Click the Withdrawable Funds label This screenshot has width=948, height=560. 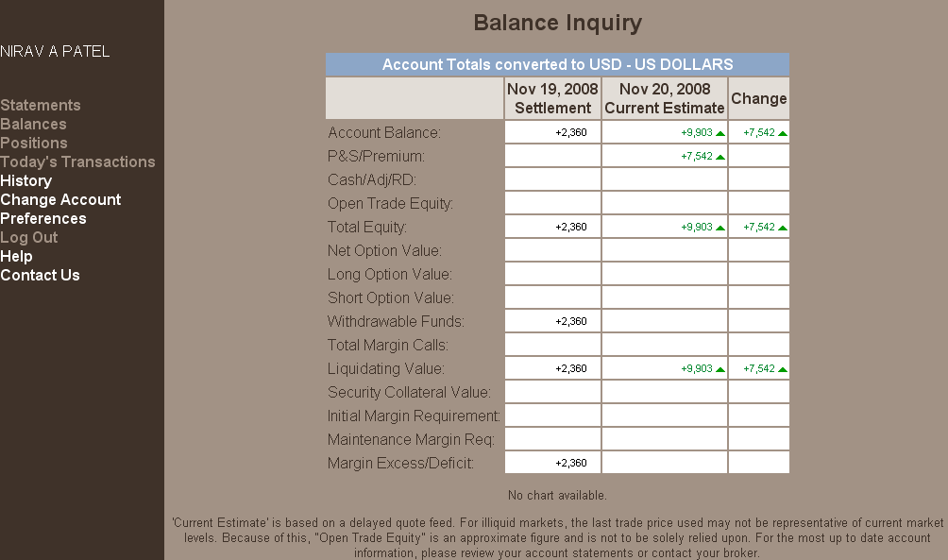coord(396,321)
